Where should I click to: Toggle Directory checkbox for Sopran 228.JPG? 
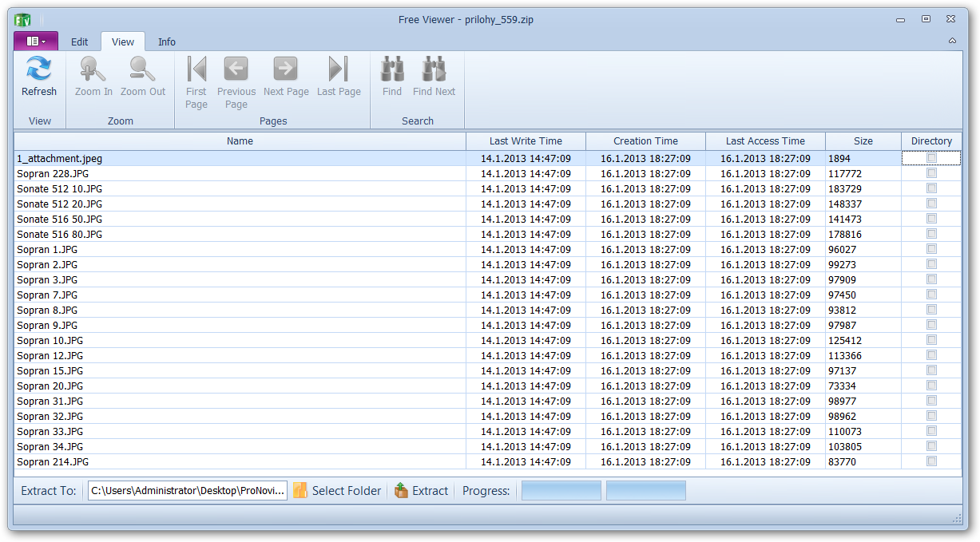click(x=931, y=173)
